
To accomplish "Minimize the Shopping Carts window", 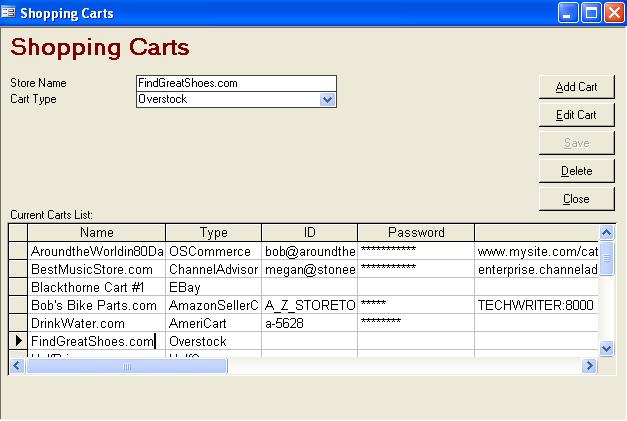I will pos(568,13).
